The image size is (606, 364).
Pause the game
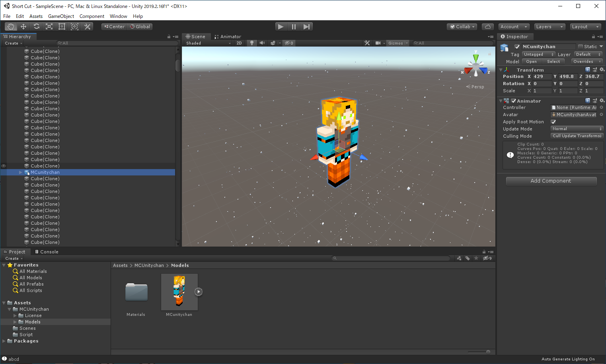click(294, 27)
